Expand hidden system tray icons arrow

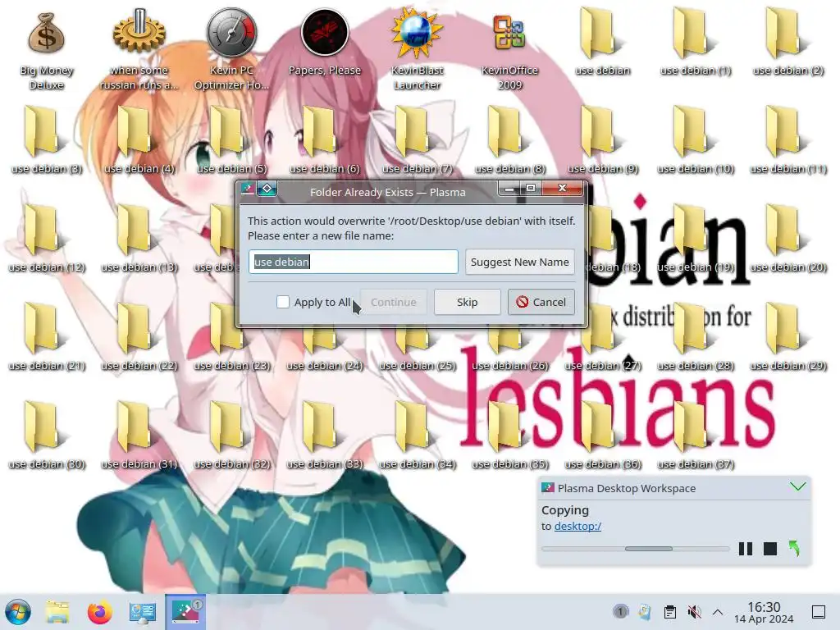[x=718, y=612]
